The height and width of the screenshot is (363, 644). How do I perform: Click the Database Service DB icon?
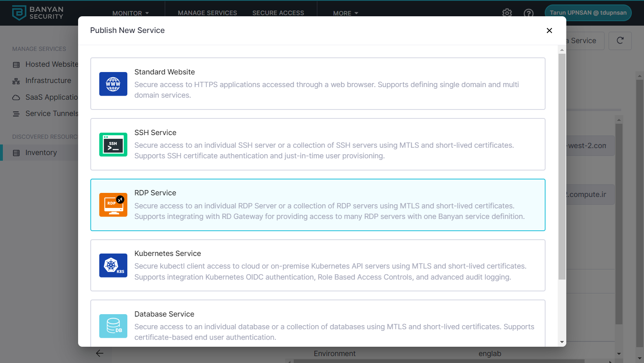click(x=113, y=326)
